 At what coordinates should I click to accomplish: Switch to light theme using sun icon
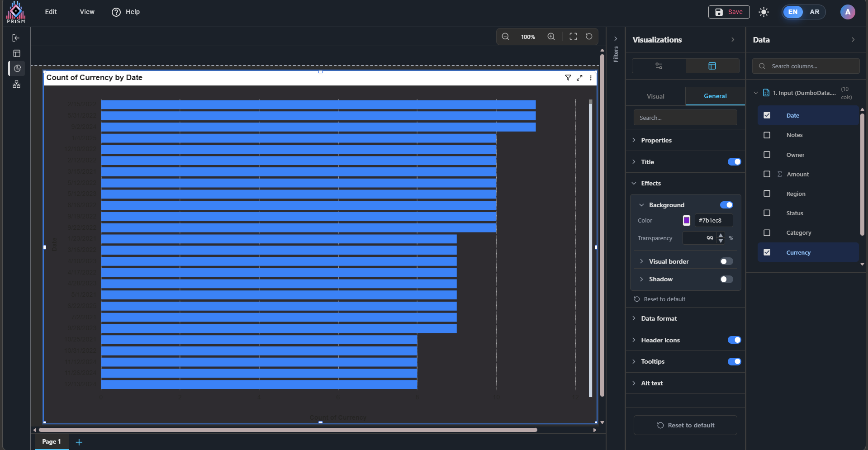[764, 12]
